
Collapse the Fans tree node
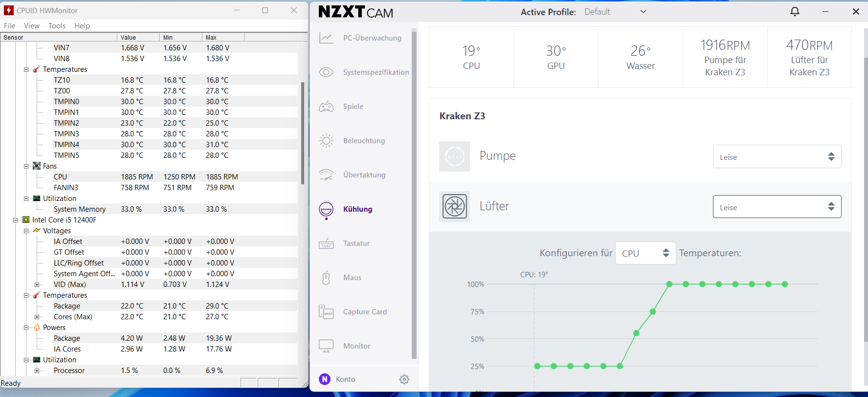(x=26, y=166)
